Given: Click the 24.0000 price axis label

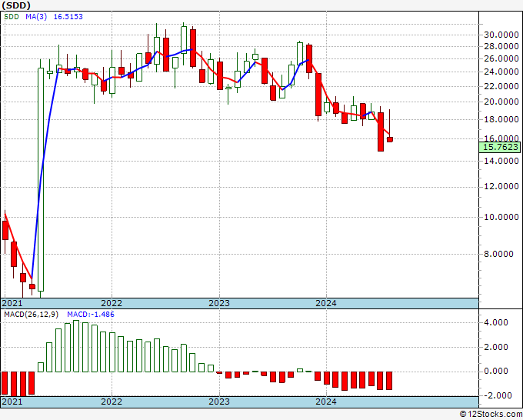Looking at the screenshot, I should coord(501,72).
